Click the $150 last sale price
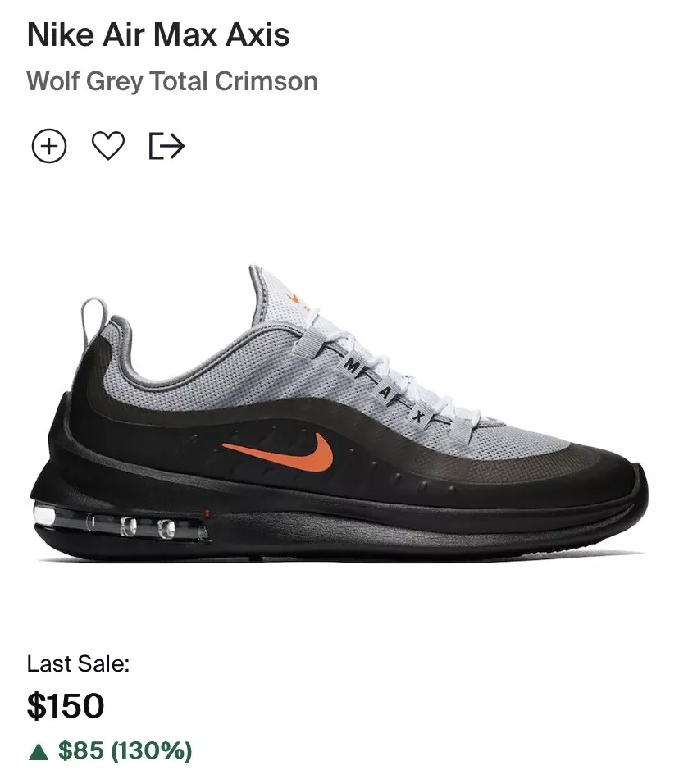The image size is (679, 784). [x=65, y=705]
